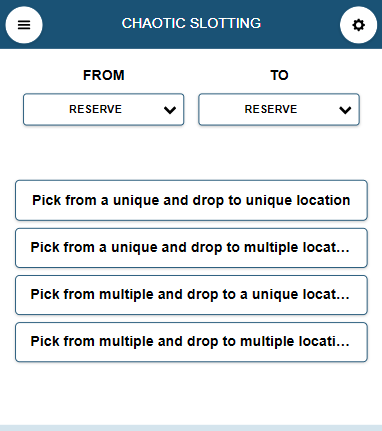Screen dimensions: 382x431
Task: Click the empty area below the dropdowns
Action: coord(191,153)
